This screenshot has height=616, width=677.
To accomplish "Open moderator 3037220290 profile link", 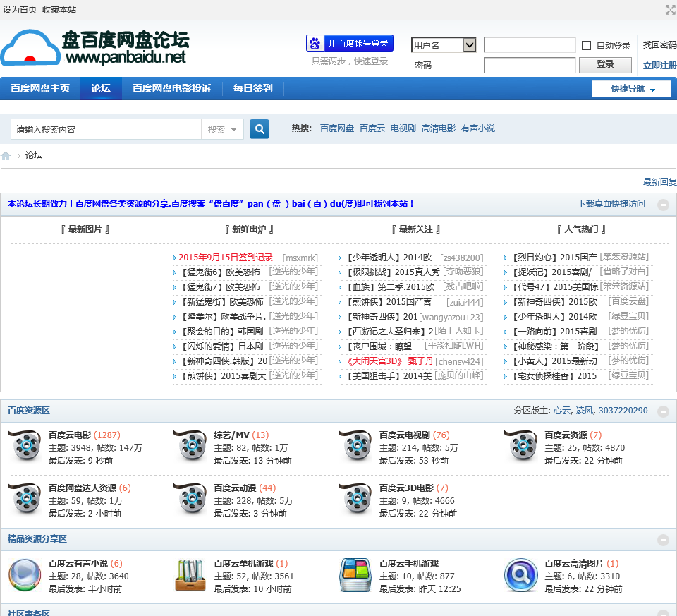I will [623, 411].
